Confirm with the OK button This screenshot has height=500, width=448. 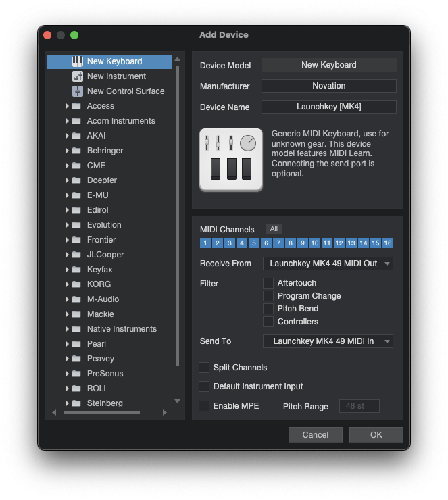click(x=376, y=435)
